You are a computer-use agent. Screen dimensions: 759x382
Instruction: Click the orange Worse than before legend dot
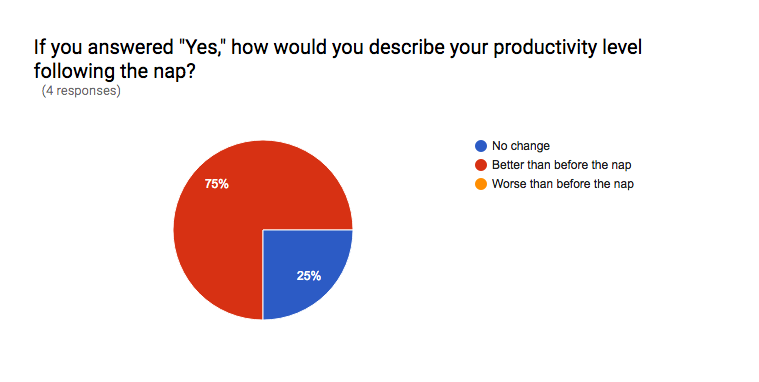click(x=481, y=184)
